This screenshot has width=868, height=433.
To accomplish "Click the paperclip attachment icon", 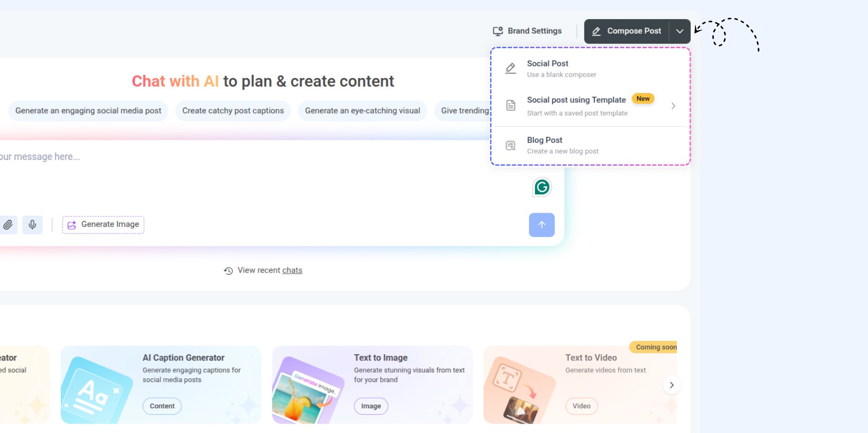I will 8,225.
